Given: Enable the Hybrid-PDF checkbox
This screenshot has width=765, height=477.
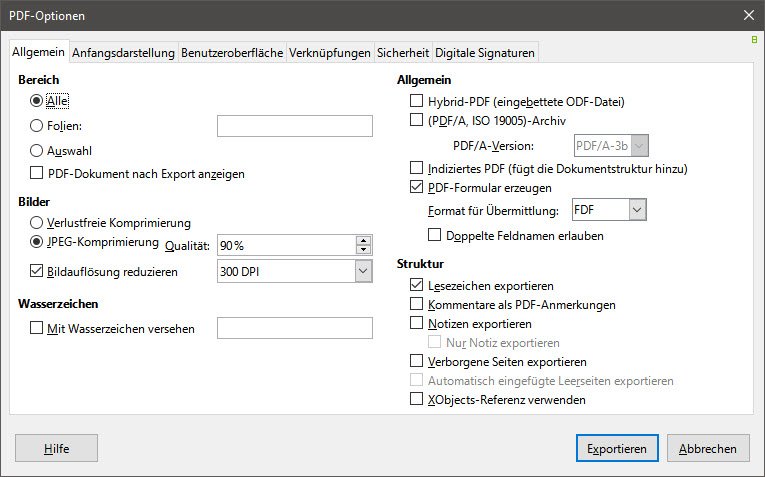Looking at the screenshot, I should pyautogui.click(x=417, y=101).
